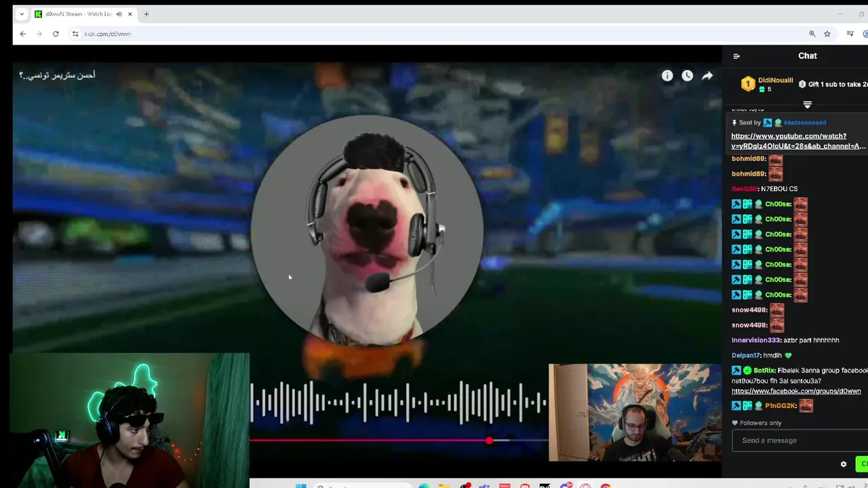Close the d0wwN Stream tab
Screen dimensions: 868x488
[130, 14]
